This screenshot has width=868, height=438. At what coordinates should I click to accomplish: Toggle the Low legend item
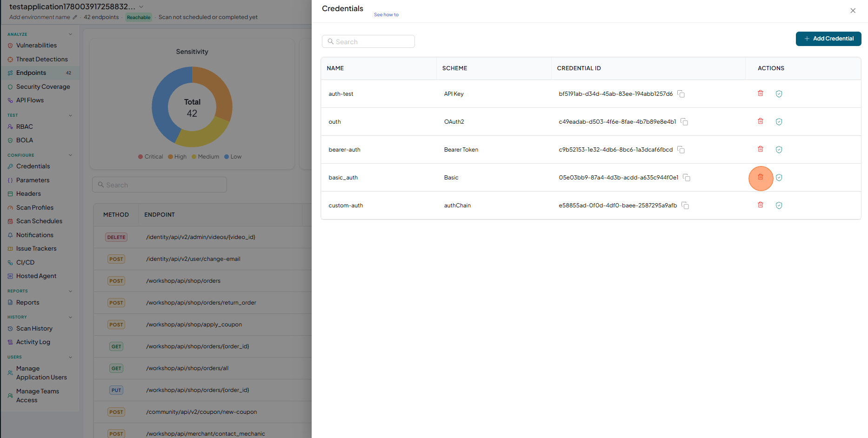tap(233, 157)
